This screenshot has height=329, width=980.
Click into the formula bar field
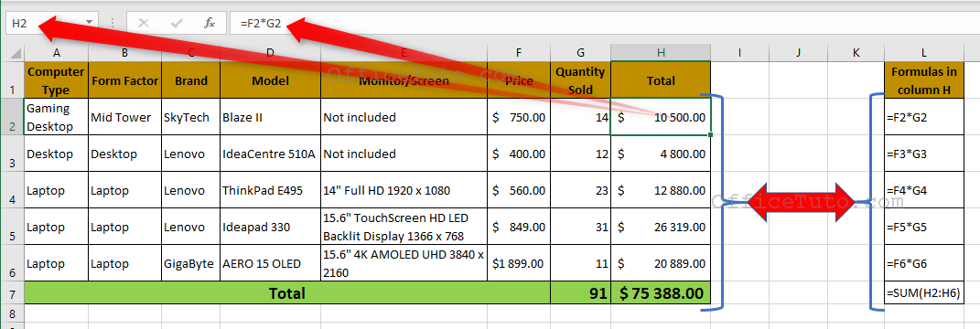pos(604,23)
